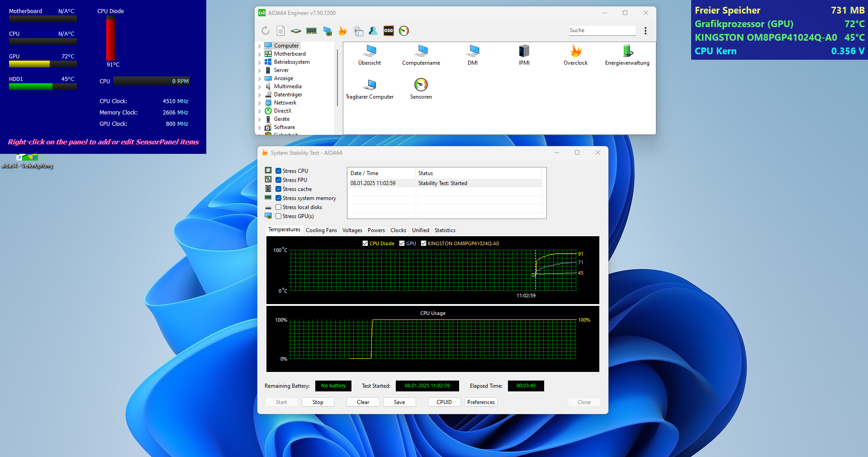Switch to the Powers tab
The height and width of the screenshot is (457, 868).
376,230
